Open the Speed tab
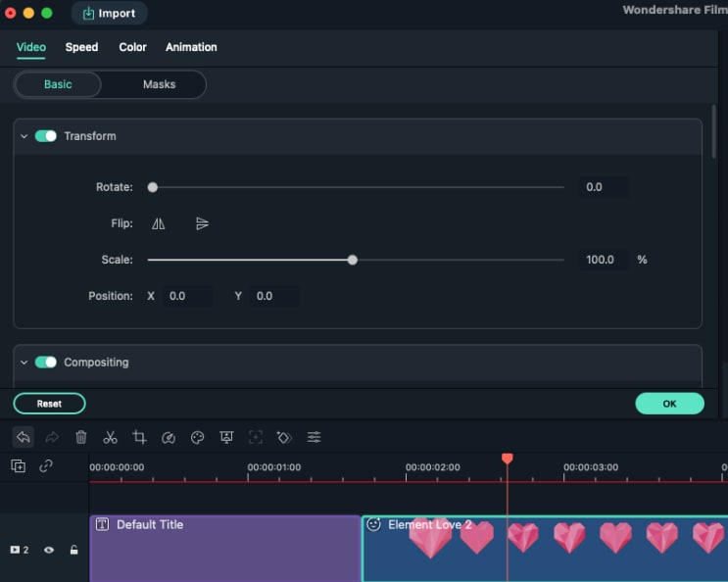The width and height of the screenshot is (728, 582). click(x=81, y=47)
